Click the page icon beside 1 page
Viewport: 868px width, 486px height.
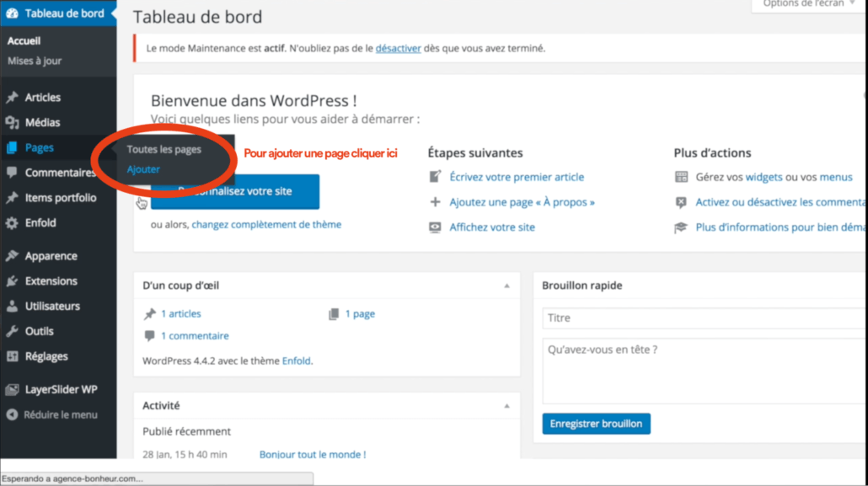(x=333, y=314)
